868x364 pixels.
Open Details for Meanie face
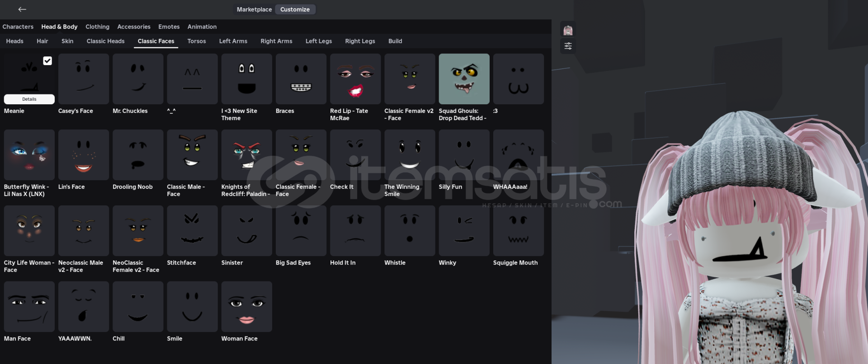click(29, 99)
